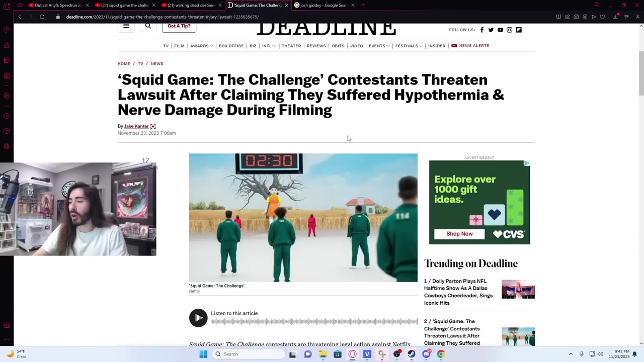Viewport: 644px width, 362px height.
Task: Select VIDEO in the Deadline nav
Action: [356, 46]
